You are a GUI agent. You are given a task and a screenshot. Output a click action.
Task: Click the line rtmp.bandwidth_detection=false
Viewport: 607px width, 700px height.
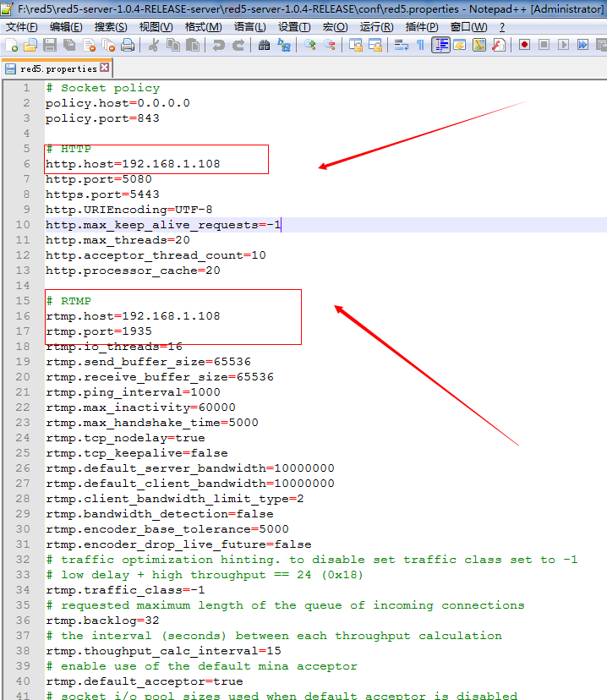159,514
